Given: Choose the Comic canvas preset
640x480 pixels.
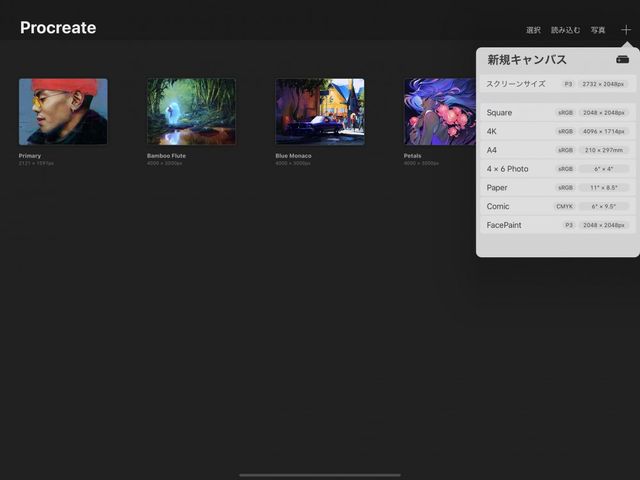Looking at the screenshot, I should (x=558, y=207).
